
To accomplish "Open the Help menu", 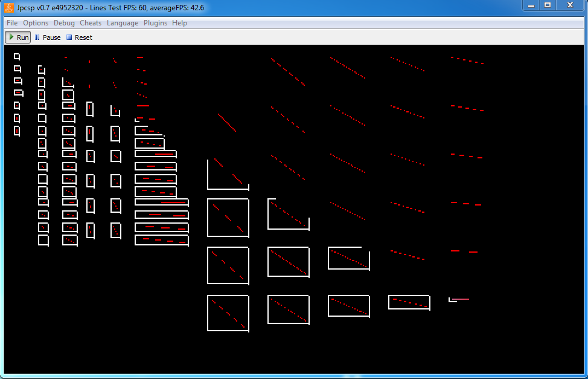I will point(179,23).
